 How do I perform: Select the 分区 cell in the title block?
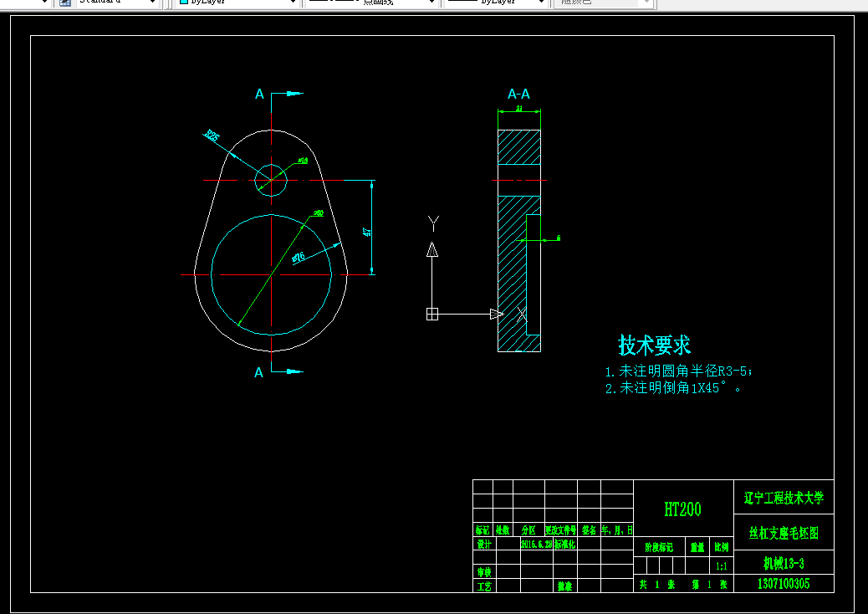528,530
